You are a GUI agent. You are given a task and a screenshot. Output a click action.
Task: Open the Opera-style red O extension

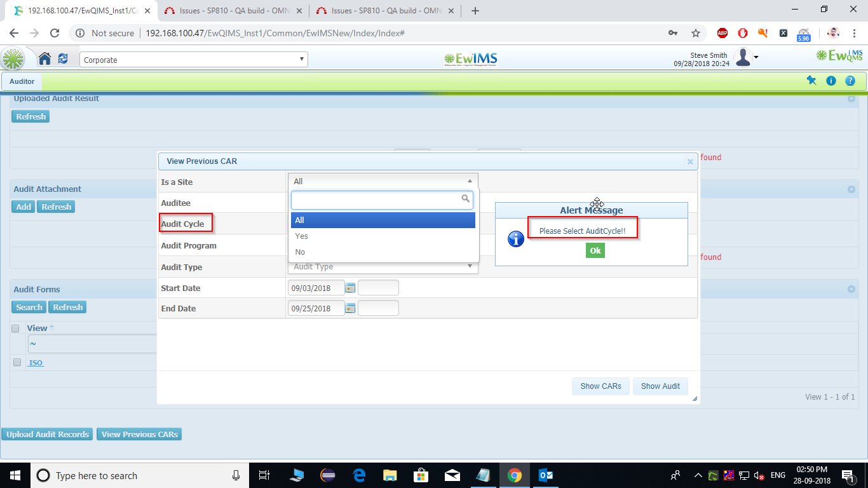(x=743, y=33)
